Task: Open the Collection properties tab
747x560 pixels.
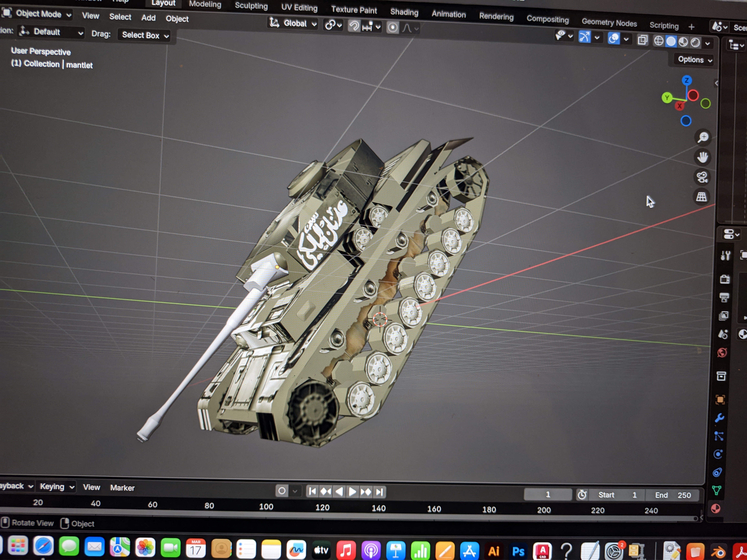Action: point(721,376)
